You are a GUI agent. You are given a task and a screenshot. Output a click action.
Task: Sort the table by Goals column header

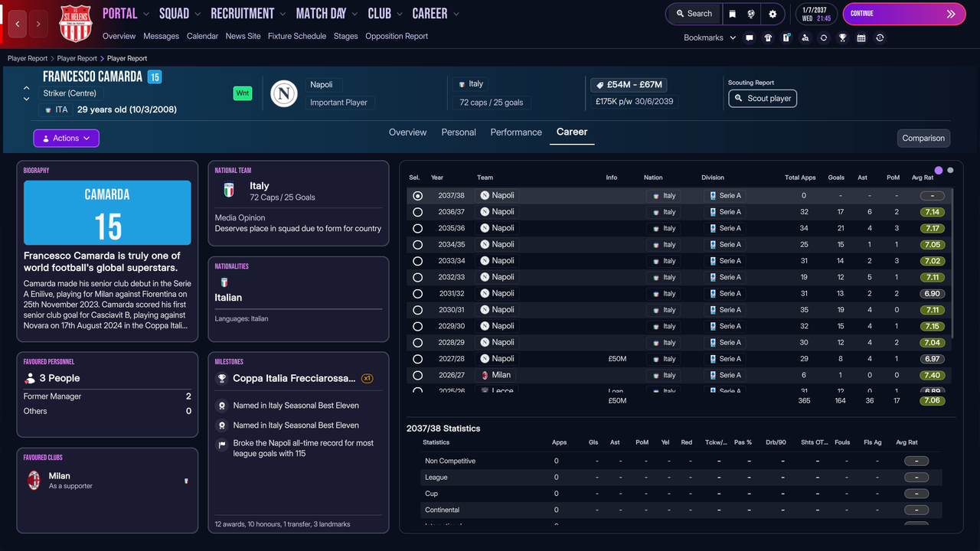tap(836, 178)
